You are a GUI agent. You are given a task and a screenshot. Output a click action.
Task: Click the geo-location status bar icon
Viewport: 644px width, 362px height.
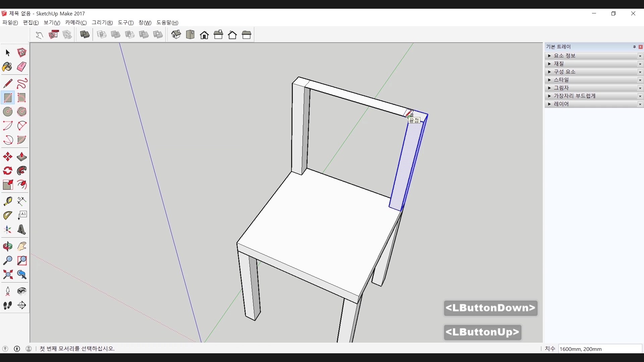[5, 349]
